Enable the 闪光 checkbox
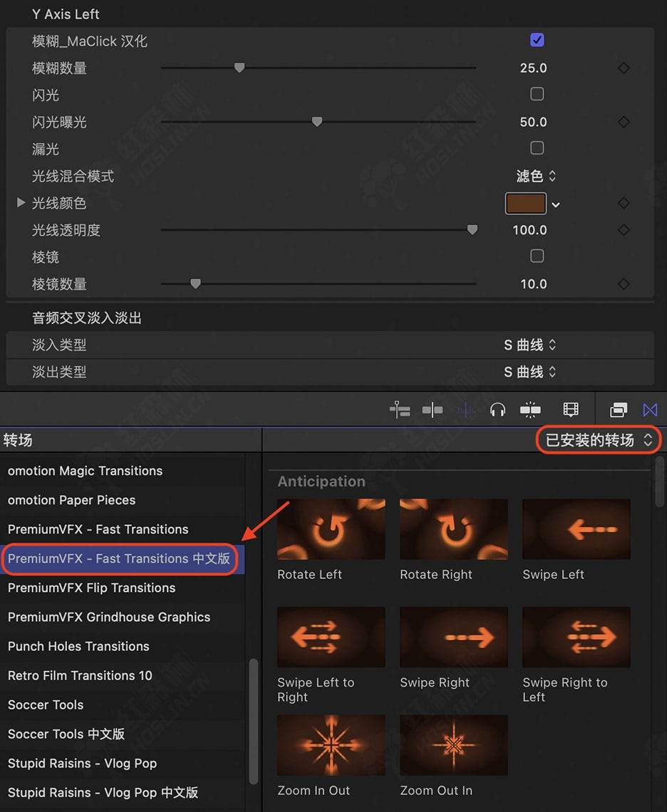This screenshot has width=667, height=812. (537, 94)
